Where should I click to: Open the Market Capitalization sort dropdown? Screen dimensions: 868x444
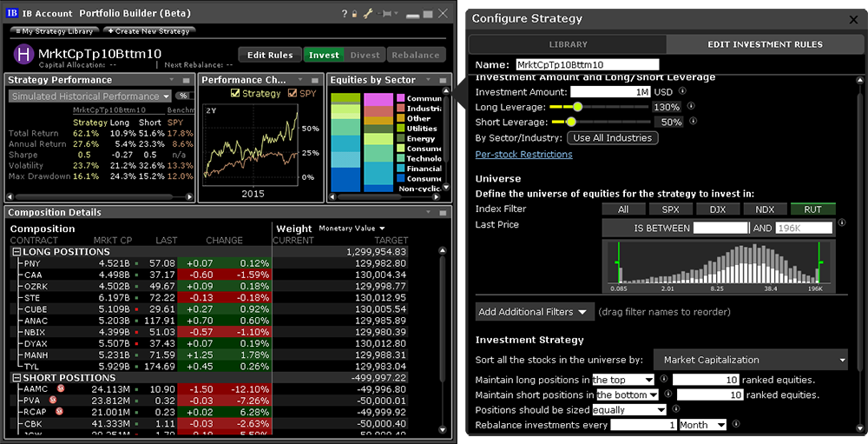(751, 360)
